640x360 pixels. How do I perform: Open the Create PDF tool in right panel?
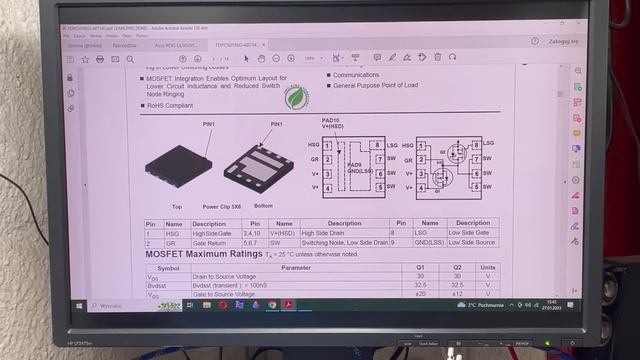(577, 118)
